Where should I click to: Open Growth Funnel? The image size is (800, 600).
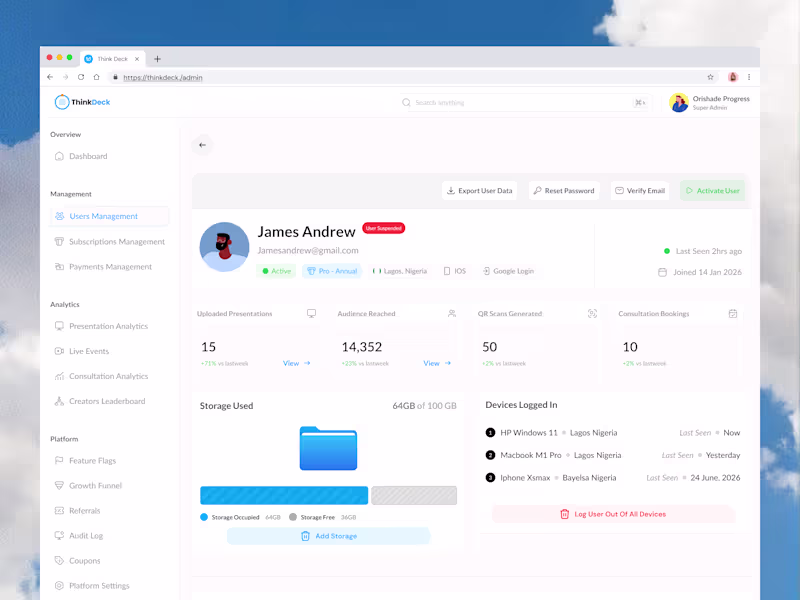point(88,486)
